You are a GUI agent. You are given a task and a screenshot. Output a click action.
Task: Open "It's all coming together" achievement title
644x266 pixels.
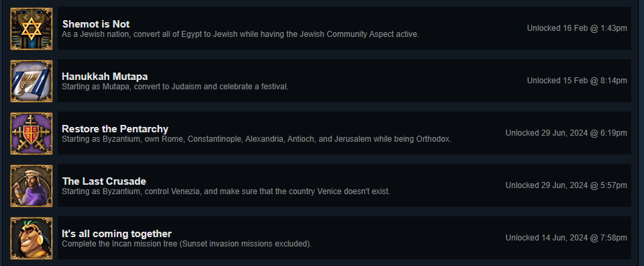coord(117,234)
